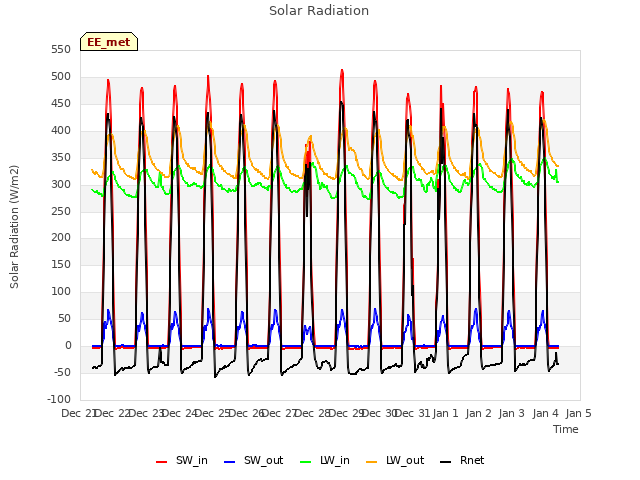
Task: Click the 550 y-axis tick label
Action: pyautogui.click(x=61, y=49)
